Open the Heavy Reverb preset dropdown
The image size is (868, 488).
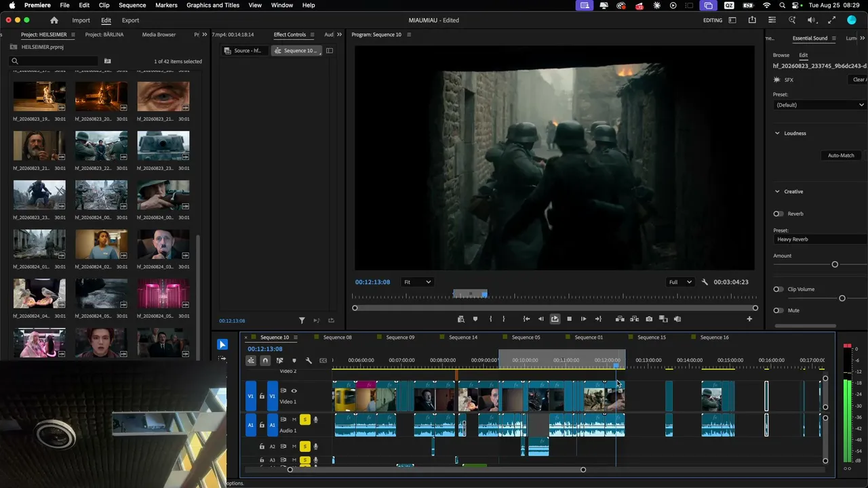[x=821, y=239]
